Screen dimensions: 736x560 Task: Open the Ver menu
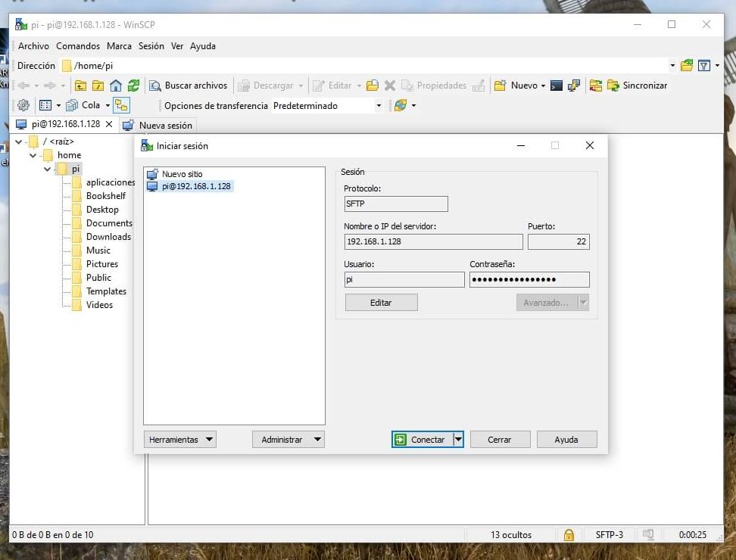point(177,46)
